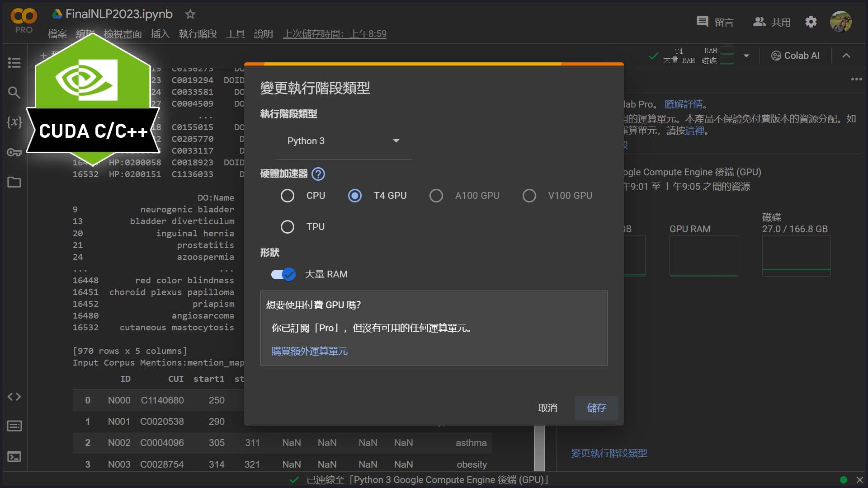Screen dimensions: 868x488
Task: Open the 插入 menu
Action: click(160, 34)
